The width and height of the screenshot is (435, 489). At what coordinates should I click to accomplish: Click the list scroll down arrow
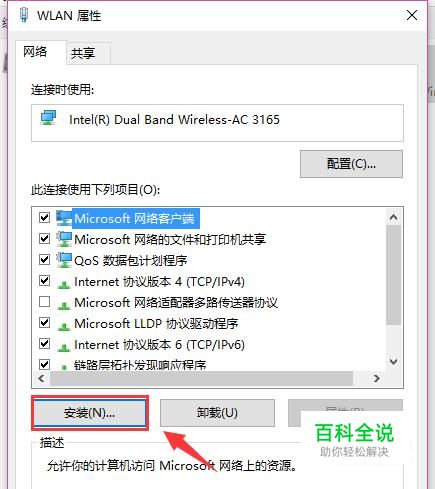point(394,362)
